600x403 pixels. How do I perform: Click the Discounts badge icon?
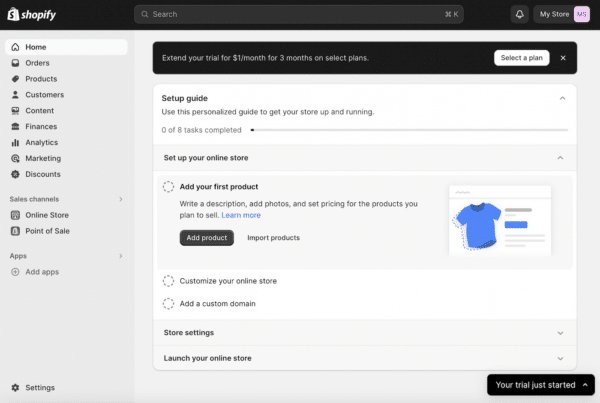(x=15, y=174)
